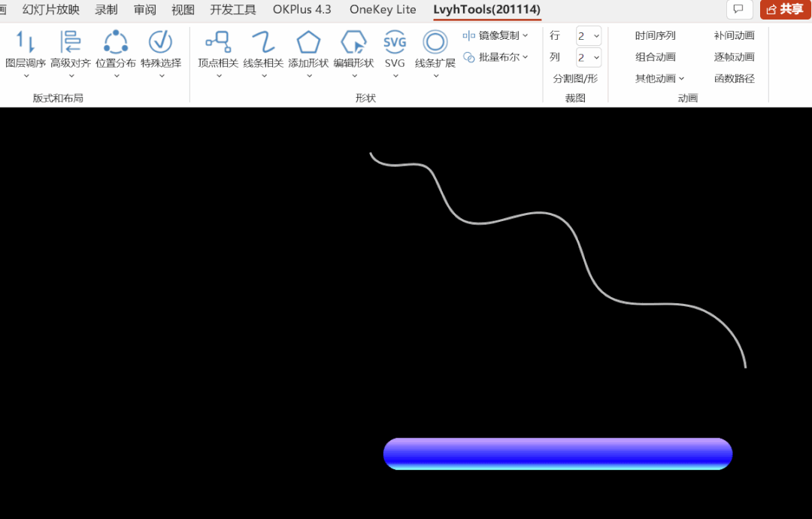Click the 逐帧动画 button
Viewport: 812px width, 519px height.
click(734, 57)
